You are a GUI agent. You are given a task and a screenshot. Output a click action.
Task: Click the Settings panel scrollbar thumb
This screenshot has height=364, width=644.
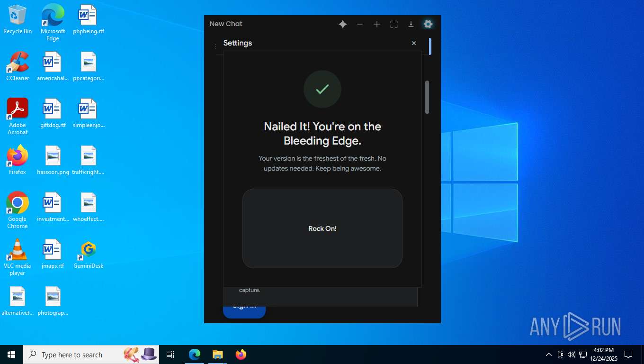click(427, 97)
